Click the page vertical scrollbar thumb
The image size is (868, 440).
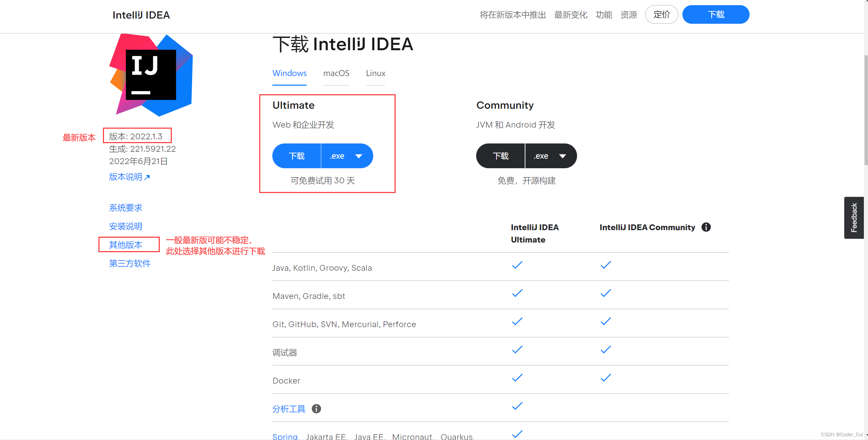[866, 110]
